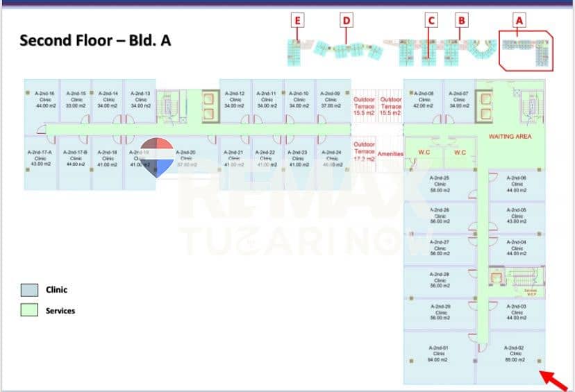Select clinic A-2nd-16 (44.00 m2)
Viewport: 575px width, 392px height.
pos(45,100)
